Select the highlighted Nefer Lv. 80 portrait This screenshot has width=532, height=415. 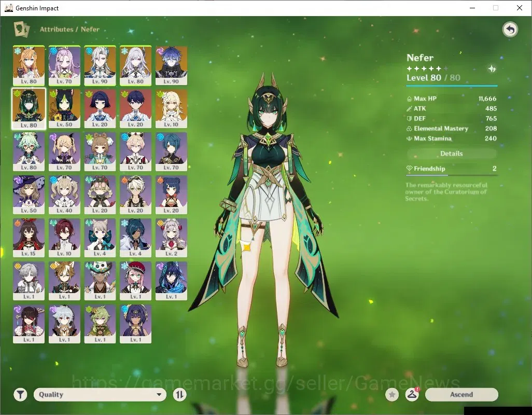click(x=29, y=109)
